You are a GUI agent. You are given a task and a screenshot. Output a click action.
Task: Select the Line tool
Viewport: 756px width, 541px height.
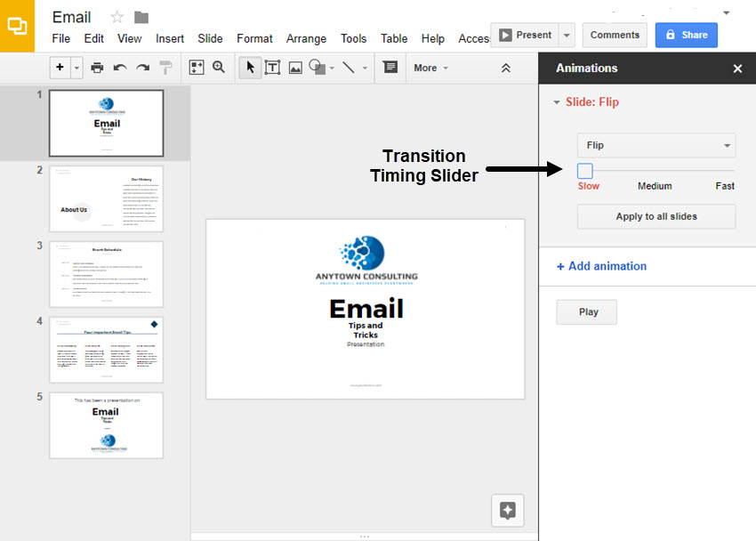coord(349,68)
